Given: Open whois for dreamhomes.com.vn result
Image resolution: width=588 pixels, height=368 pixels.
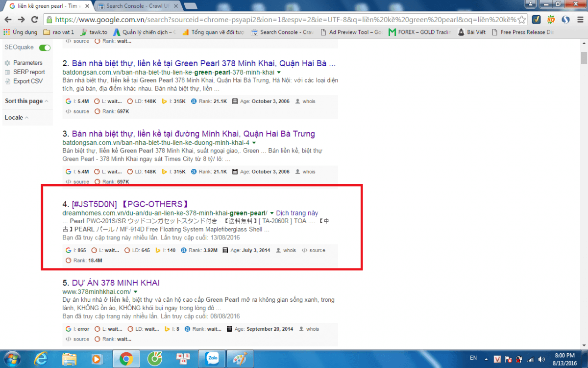Looking at the screenshot, I should (286, 250).
